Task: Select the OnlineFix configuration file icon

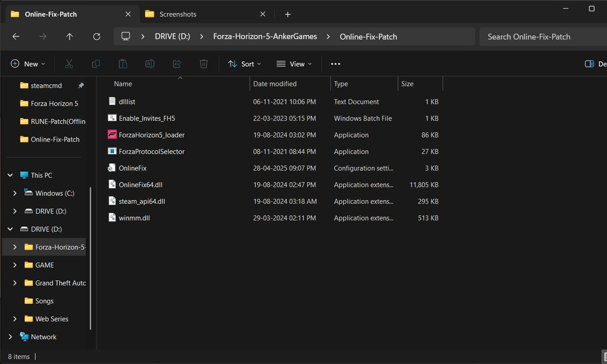Action: 112,168
